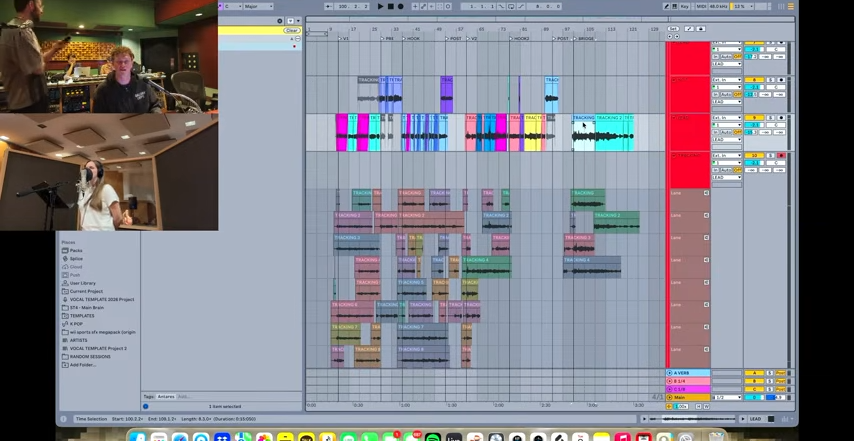Open LEAD output dropdown on track 10
Screen dimensions: 854x441
[x=727, y=177]
